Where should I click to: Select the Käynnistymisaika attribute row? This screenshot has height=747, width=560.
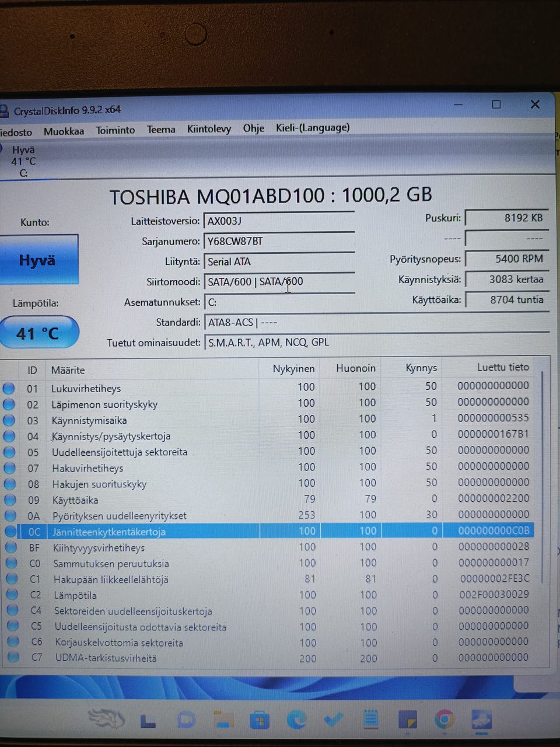tap(268, 419)
